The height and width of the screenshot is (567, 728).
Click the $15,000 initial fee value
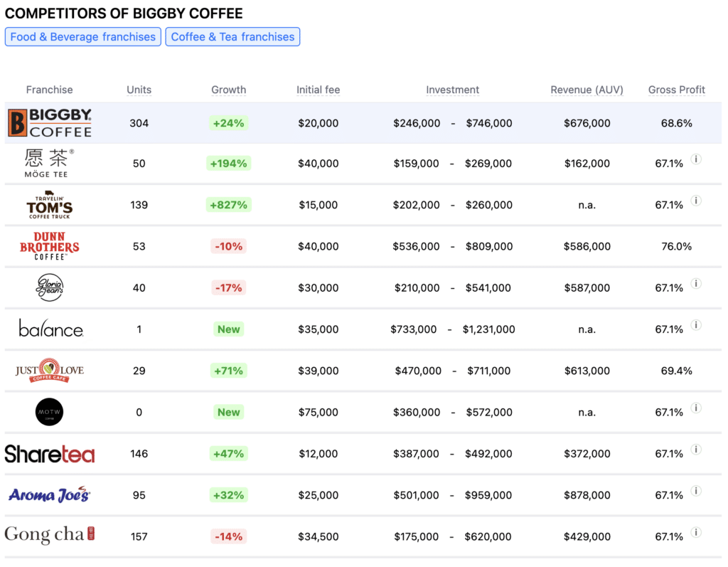pos(318,205)
